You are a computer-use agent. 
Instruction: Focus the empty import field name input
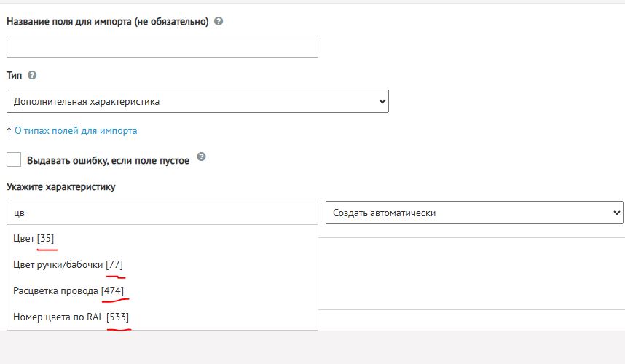(x=162, y=47)
